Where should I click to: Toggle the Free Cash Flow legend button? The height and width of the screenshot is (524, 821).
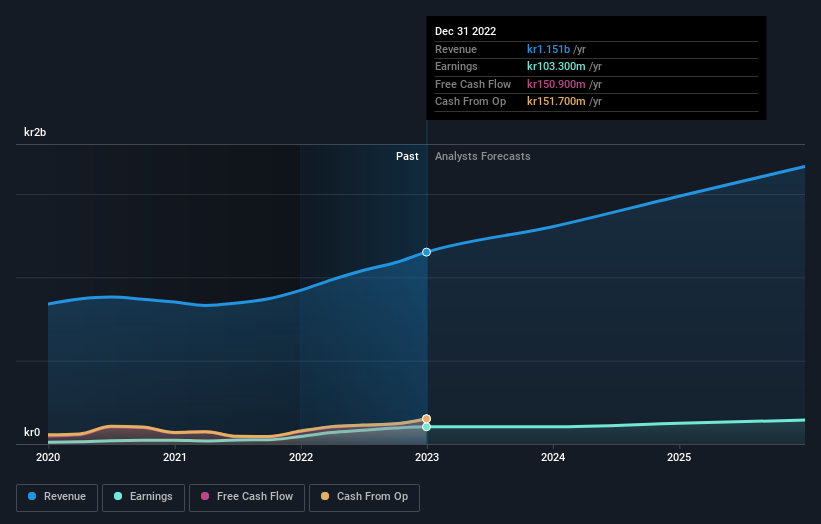247,497
